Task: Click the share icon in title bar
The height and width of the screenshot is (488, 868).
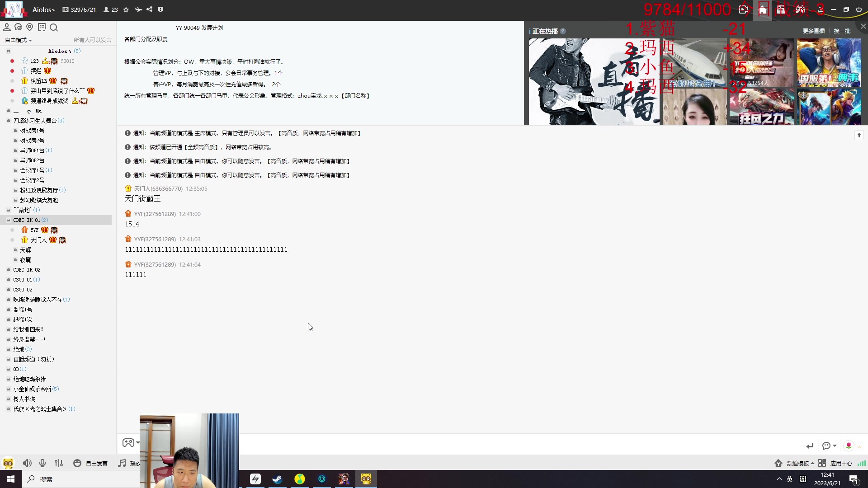Action: point(149,9)
